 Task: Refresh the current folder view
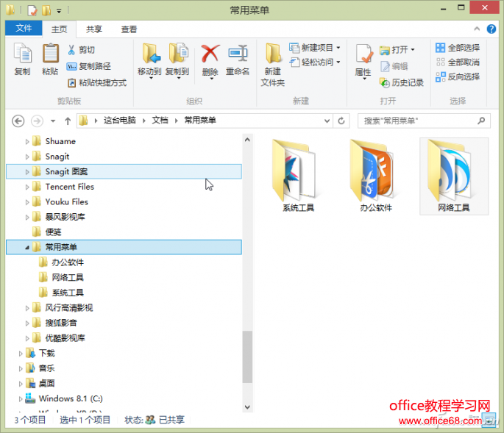[341, 121]
